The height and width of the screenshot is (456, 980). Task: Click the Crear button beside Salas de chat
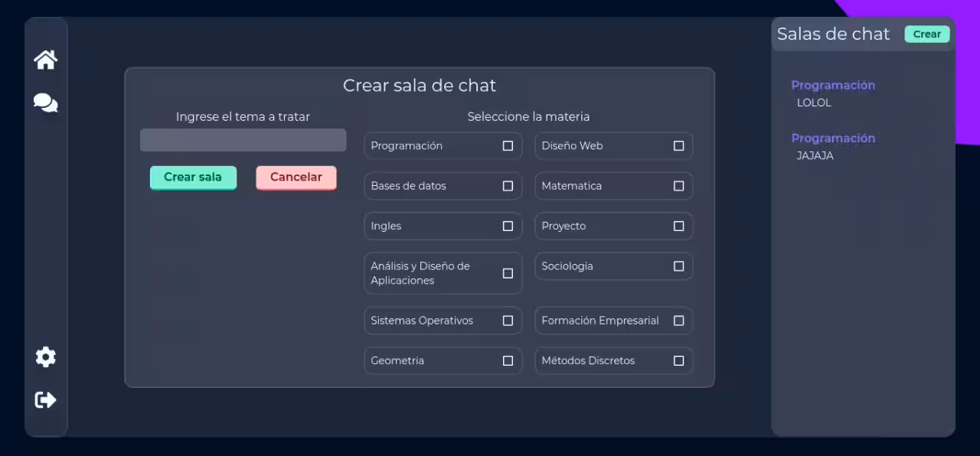926,34
